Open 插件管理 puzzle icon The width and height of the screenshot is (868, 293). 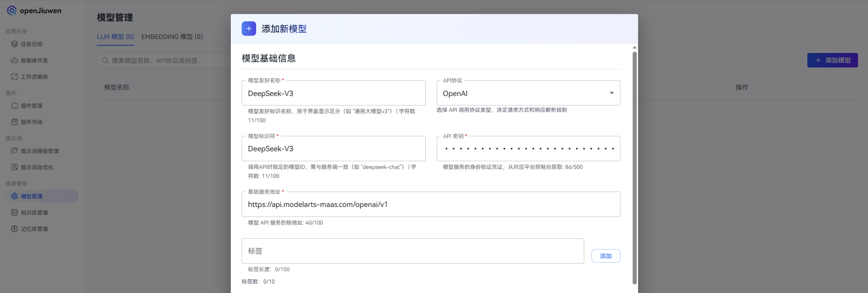pyautogui.click(x=14, y=106)
